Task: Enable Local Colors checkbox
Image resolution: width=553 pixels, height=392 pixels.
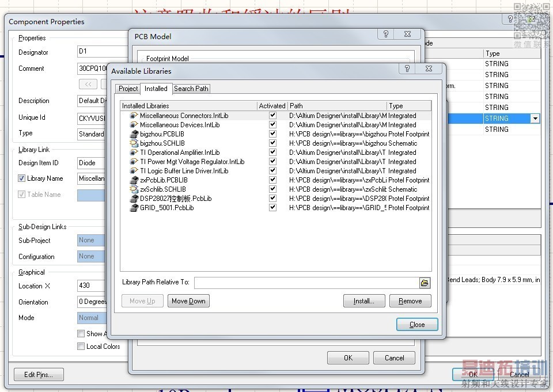Action: tap(81, 346)
